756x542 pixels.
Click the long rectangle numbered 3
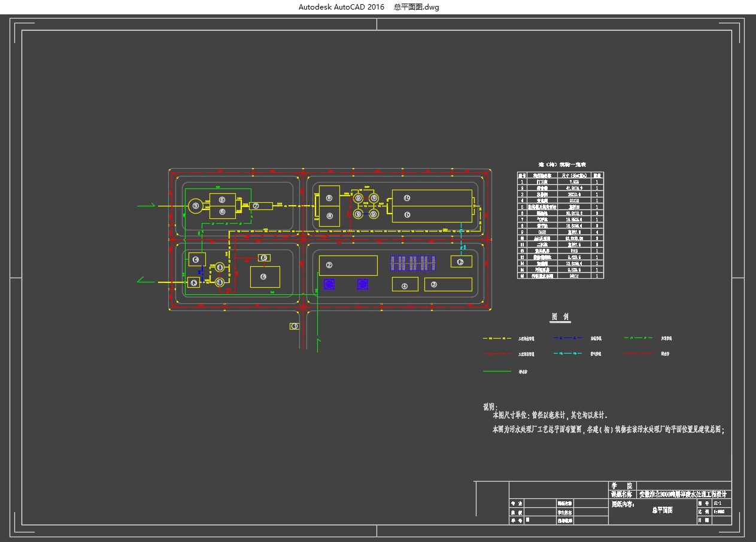click(448, 285)
